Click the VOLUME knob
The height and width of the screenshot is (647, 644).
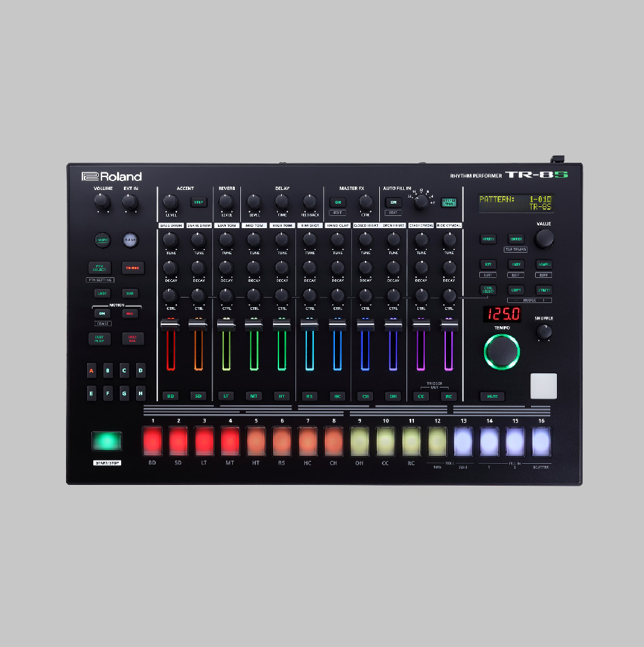click(102, 202)
